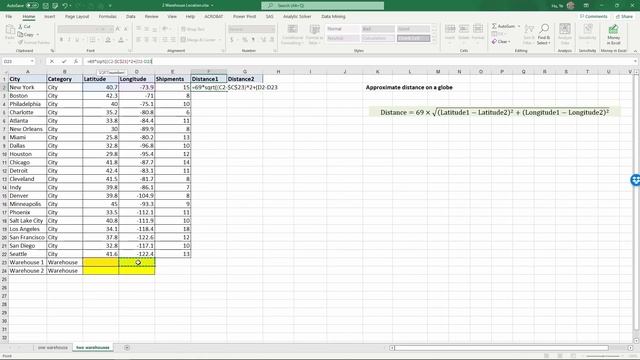Viewport: 640px width, 360px height.
Task: Expand the AutoSum dropdown arrow
Action: (x=519, y=26)
